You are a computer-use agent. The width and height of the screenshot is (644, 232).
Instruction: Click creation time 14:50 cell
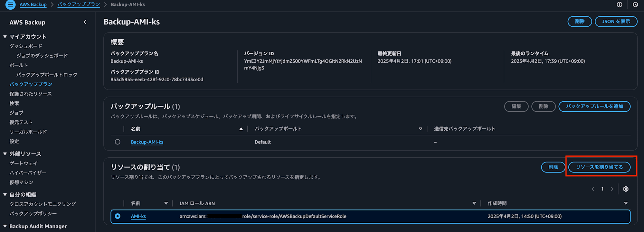click(525, 216)
